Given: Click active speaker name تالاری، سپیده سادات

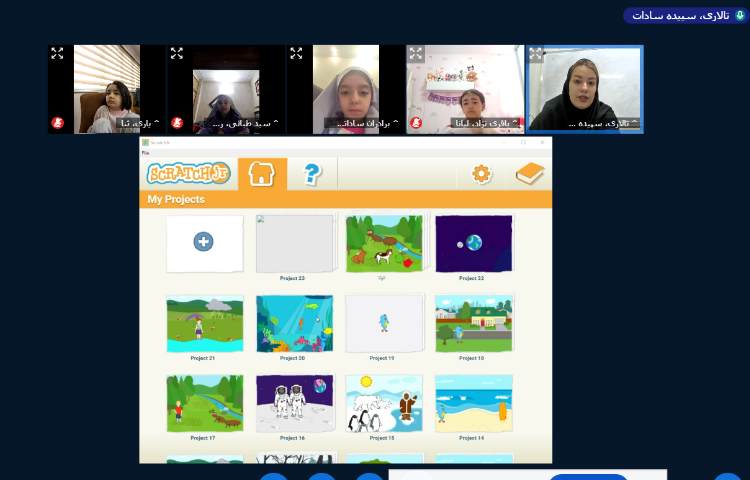Looking at the screenshot, I should coord(681,15).
